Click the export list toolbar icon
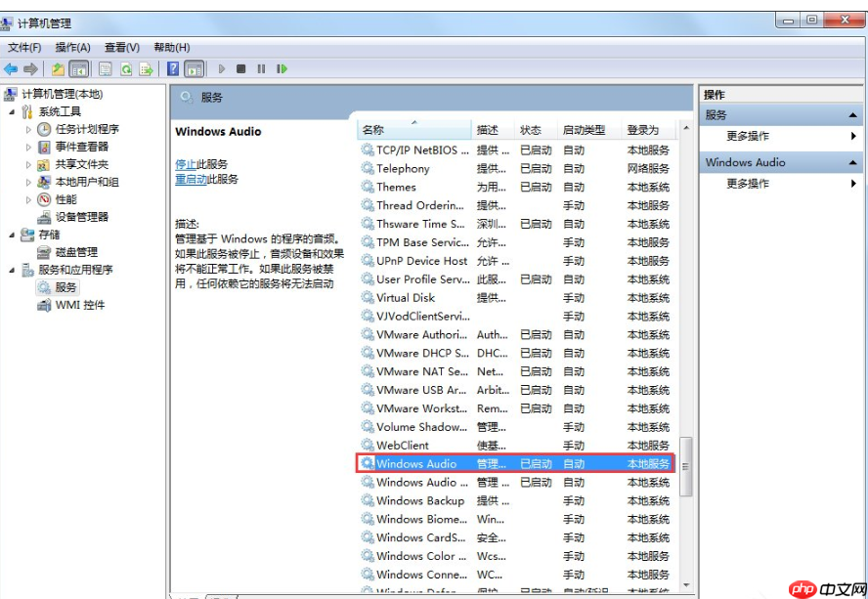 [147, 68]
